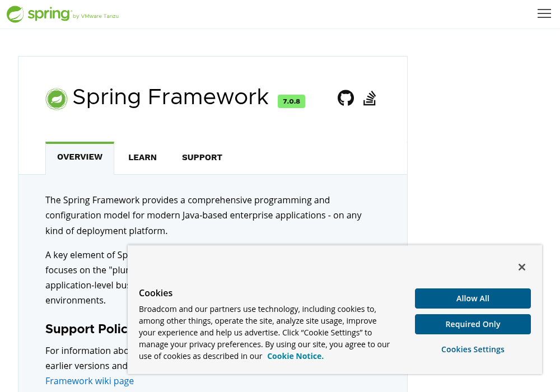Choose the Required Only cookies button
The width and height of the screenshot is (560, 392).
[473, 324]
